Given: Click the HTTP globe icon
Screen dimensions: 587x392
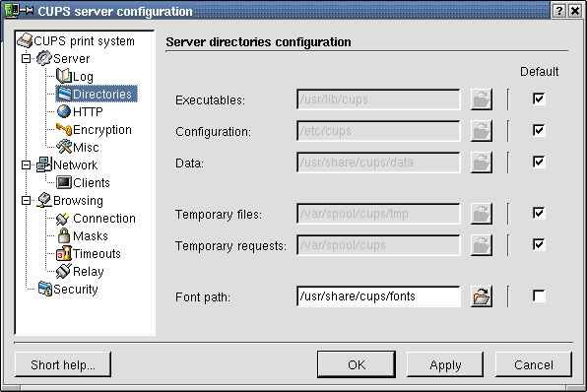Looking at the screenshot, I should pos(64,111).
